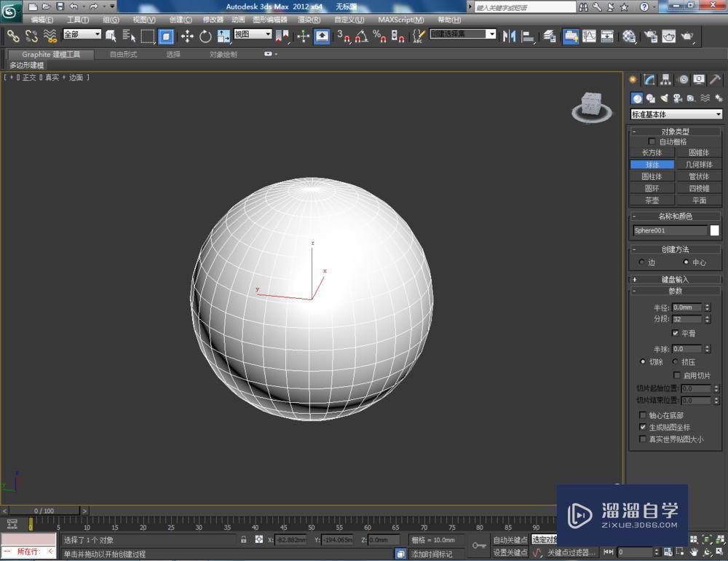The height and width of the screenshot is (561, 728).
Task: Click the 圆锥体 primitive button
Action: click(x=699, y=153)
